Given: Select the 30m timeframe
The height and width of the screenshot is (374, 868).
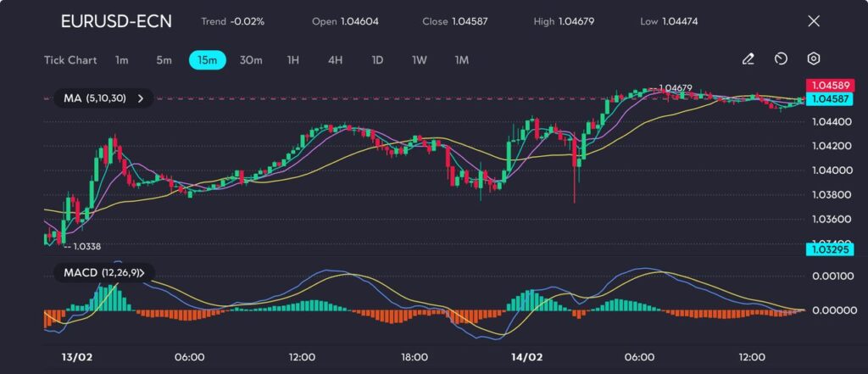Looking at the screenshot, I should (251, 60).
